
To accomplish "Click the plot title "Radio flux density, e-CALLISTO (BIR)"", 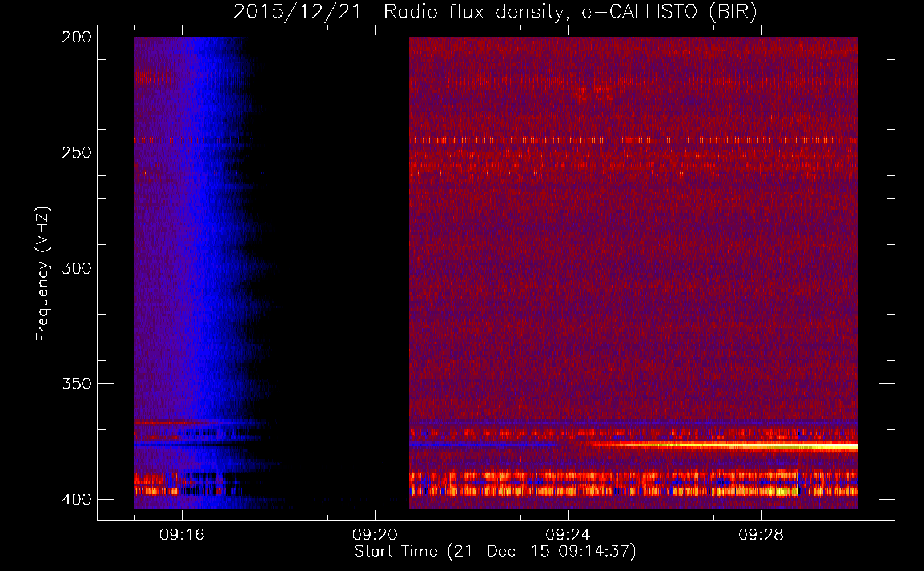I will click(x=570, y=11).
